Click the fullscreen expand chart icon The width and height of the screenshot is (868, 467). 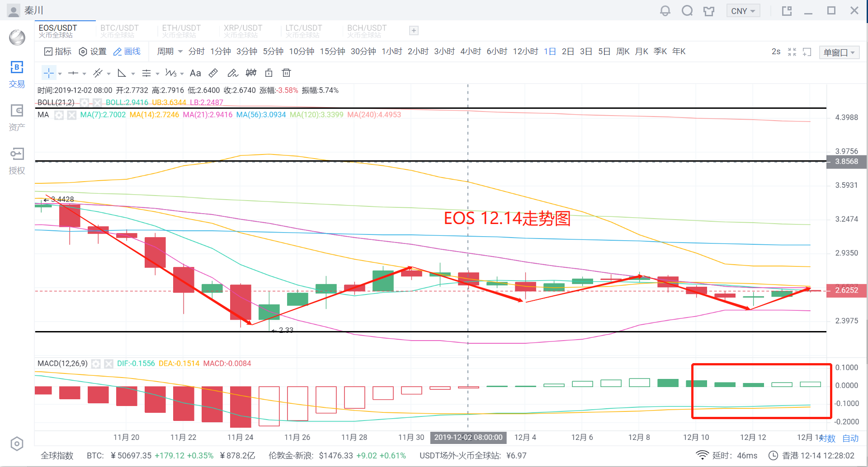(x=807, y=52)
